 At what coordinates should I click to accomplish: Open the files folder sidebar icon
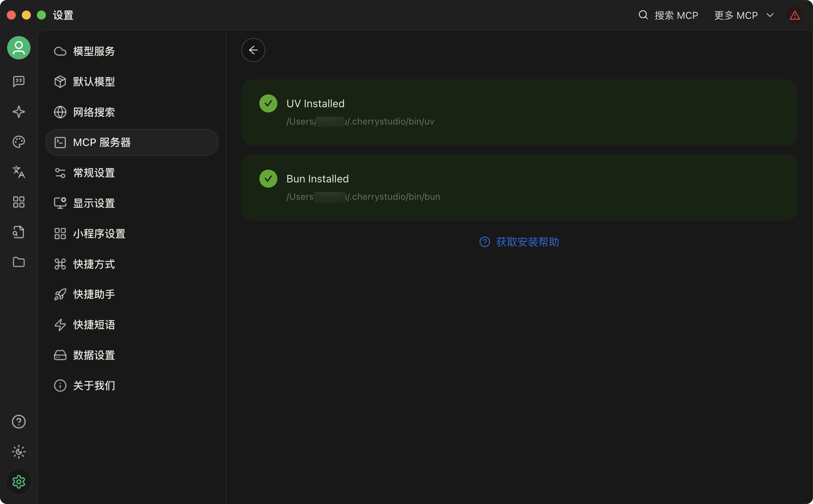coord(18,262)
